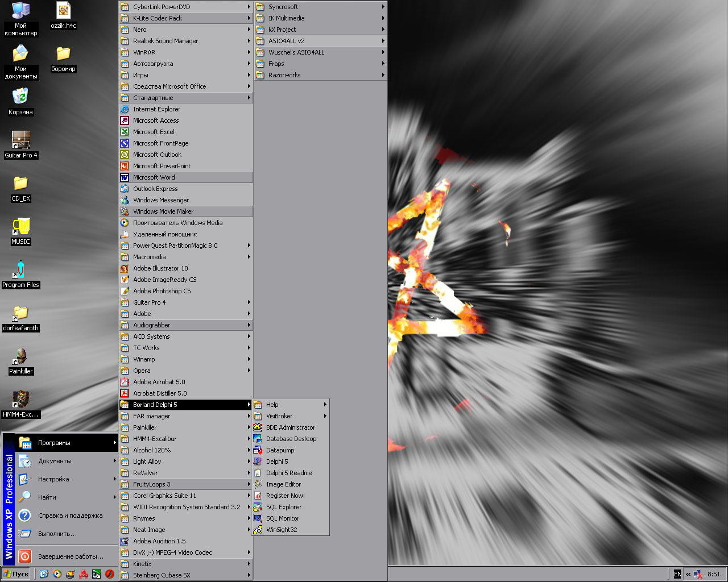Open the Выполнить... run dialog
Viewport: 728px width, 582px height.
(67, 534)
